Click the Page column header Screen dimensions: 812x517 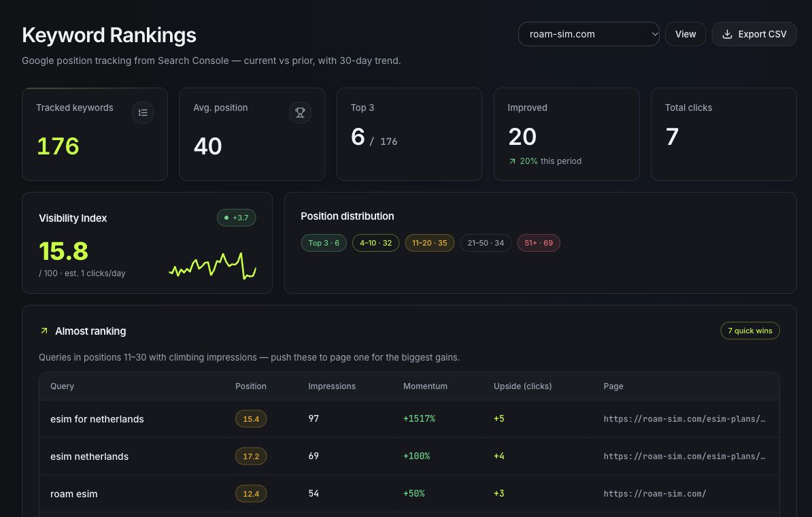pos(613,386)
